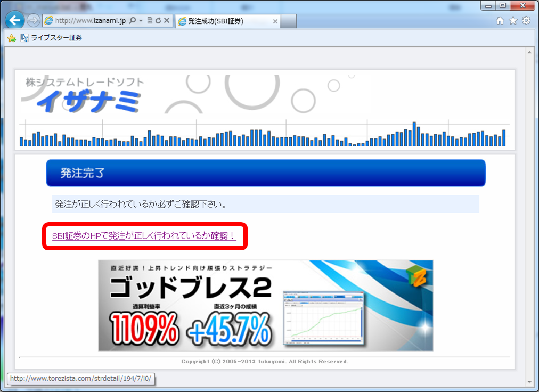
Task: Stop loading with the address bar X
Action: [167, 21]
